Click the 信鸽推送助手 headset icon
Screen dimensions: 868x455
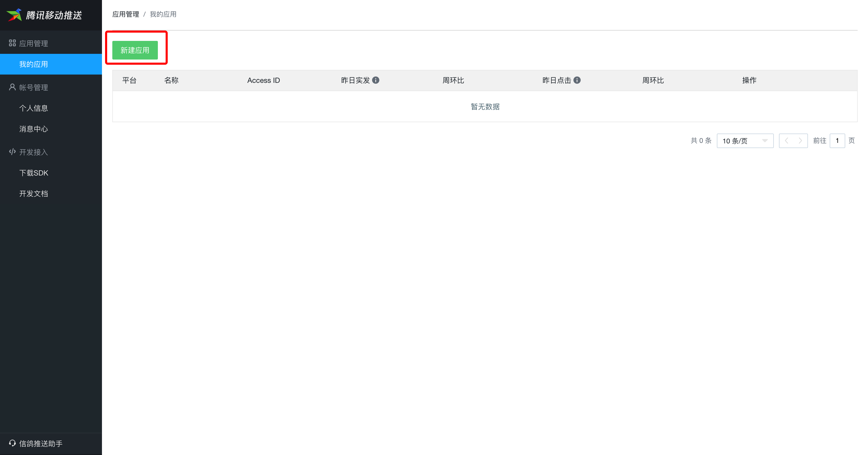coord(12,443)
